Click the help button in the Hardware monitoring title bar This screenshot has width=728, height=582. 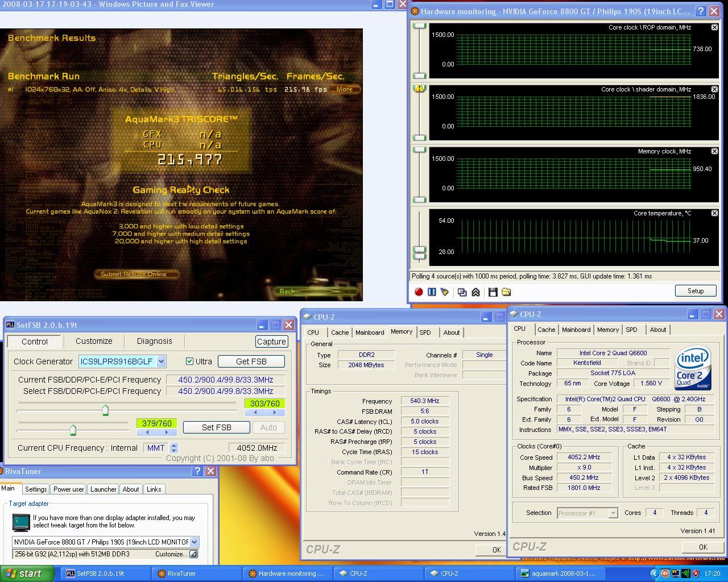click(701, 11)
